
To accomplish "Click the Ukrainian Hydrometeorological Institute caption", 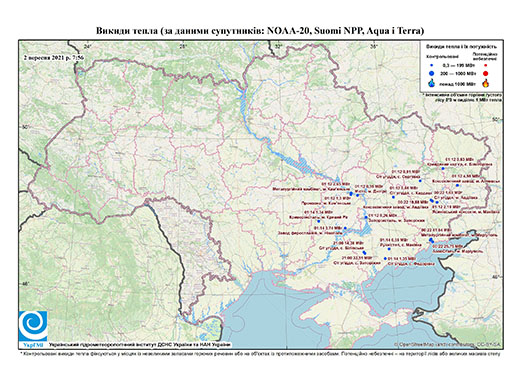I will (140, 345).
